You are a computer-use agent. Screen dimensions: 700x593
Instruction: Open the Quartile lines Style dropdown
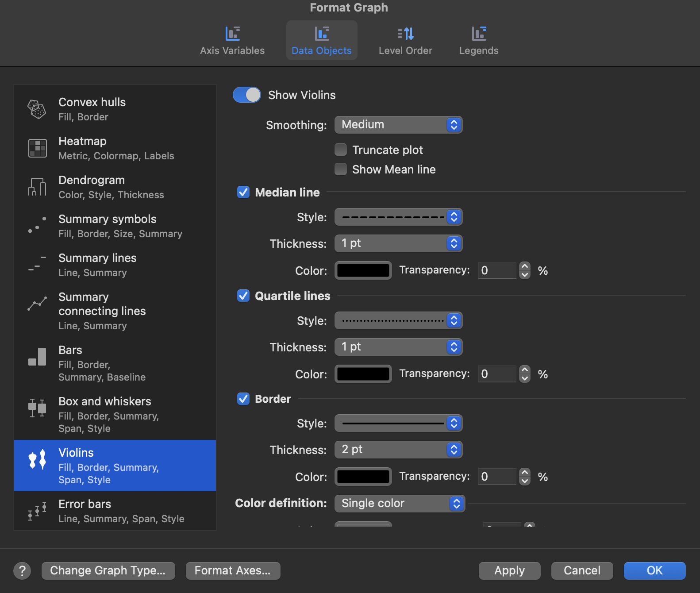399,320
